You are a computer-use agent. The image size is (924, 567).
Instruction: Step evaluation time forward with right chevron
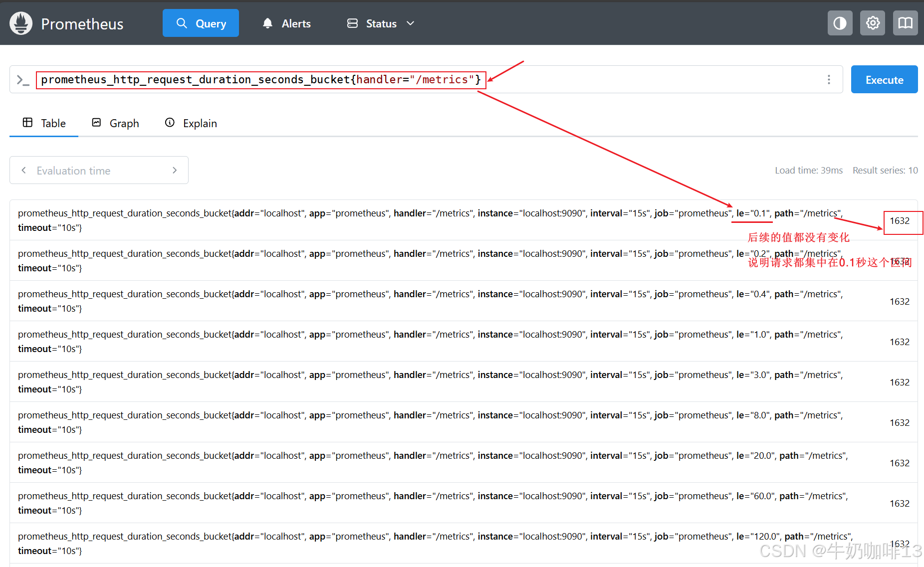pos(175,171)
